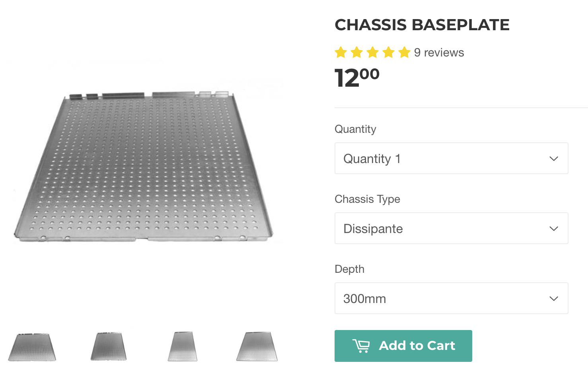Click the third yellow rating star
The height and width of the screenshot is (369, 588).
373,52
